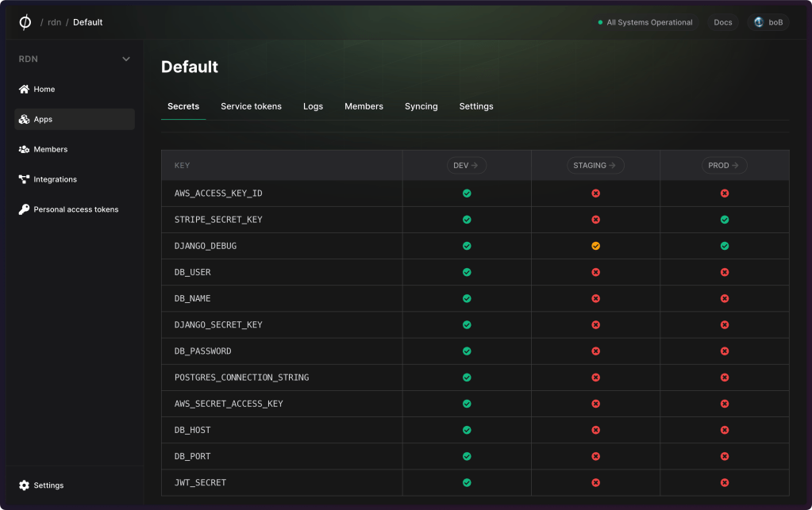The height and width of the screenshot is (510, 812).
Task: Open Settings gear at sidebar bottom
Action: 24,485
